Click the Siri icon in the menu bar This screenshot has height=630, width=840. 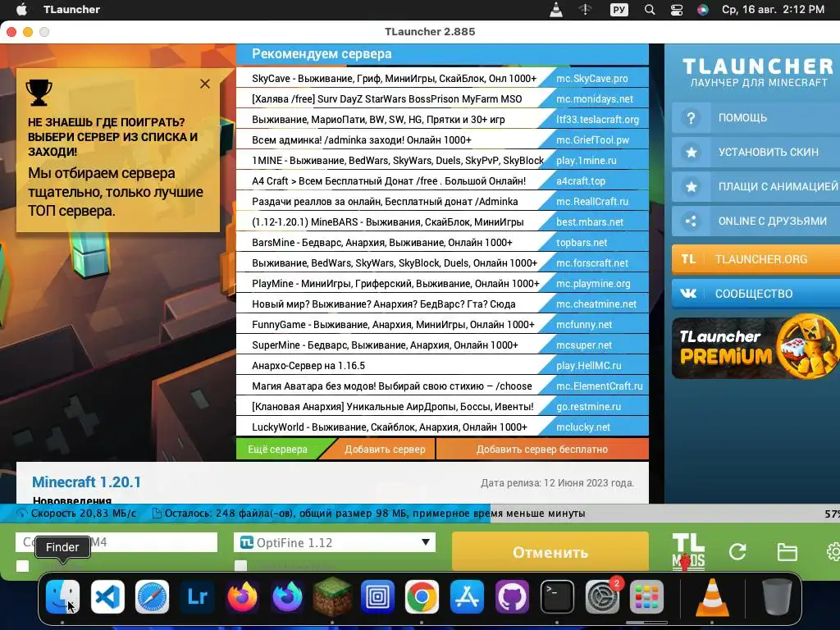702,9
